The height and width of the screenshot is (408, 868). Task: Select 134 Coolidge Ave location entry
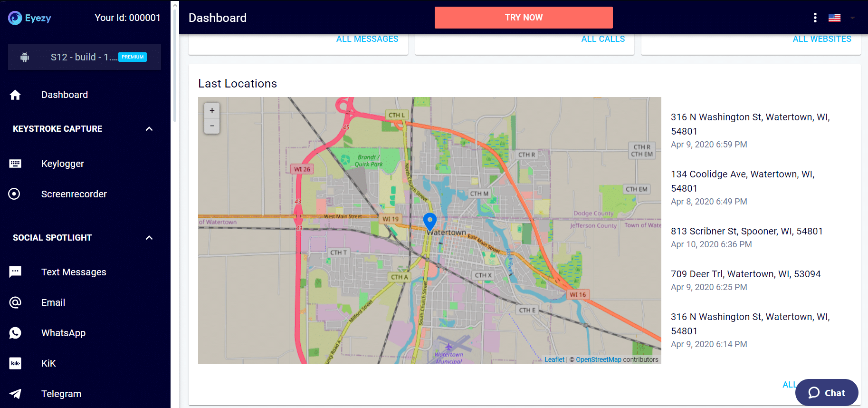743,181
